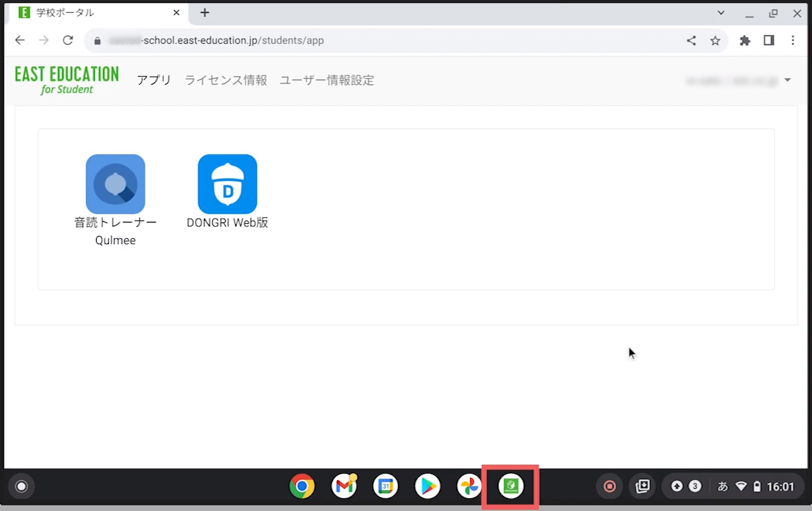
Task: Open the Extensions puzzle icon
Action: click(745, 40)
